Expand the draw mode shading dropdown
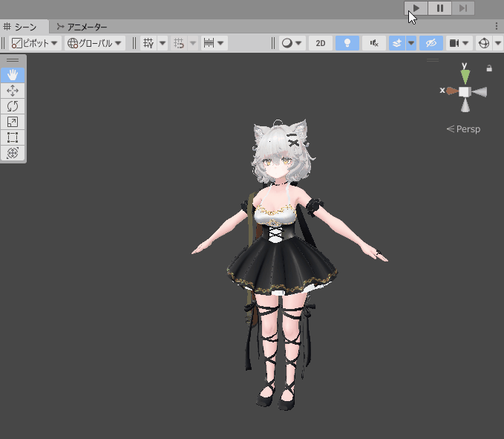This screenshot has width=504, height=439. 292,43
